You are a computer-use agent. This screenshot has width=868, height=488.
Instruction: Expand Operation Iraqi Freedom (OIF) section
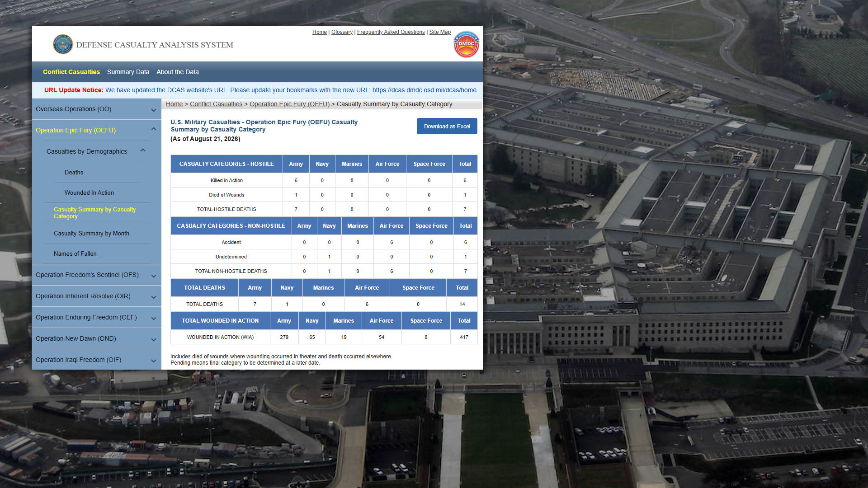[x=97, y=360]
